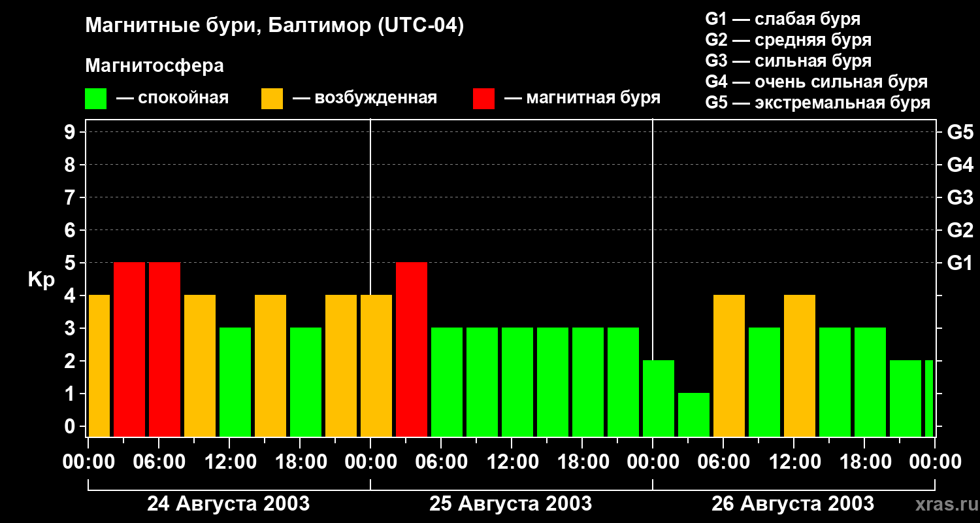The width and height of the screenshot is (980, 523).
Task: Click 'G3 — сильная буря' legend text
Action: (788, 61)
